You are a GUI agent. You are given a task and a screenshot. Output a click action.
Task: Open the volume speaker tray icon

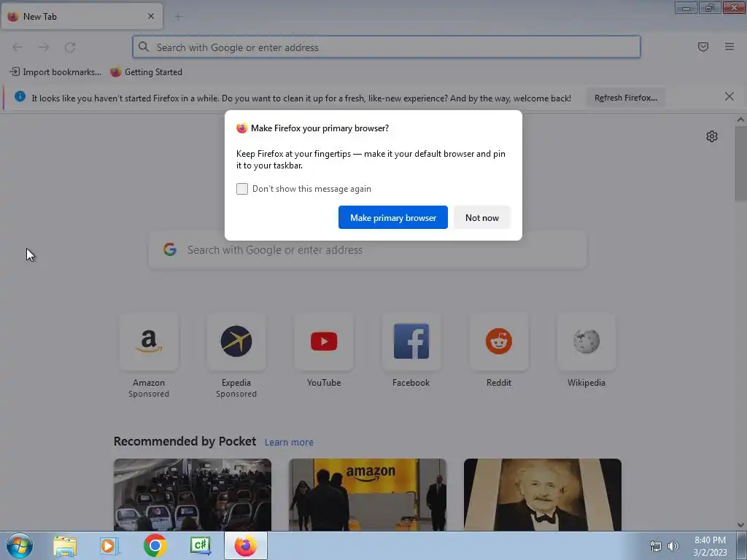[x=673, y=546]
